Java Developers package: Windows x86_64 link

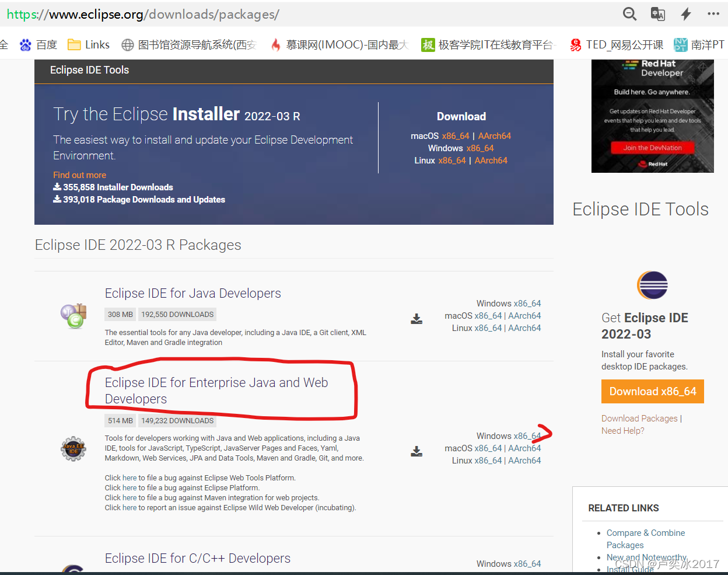point(527,304)
